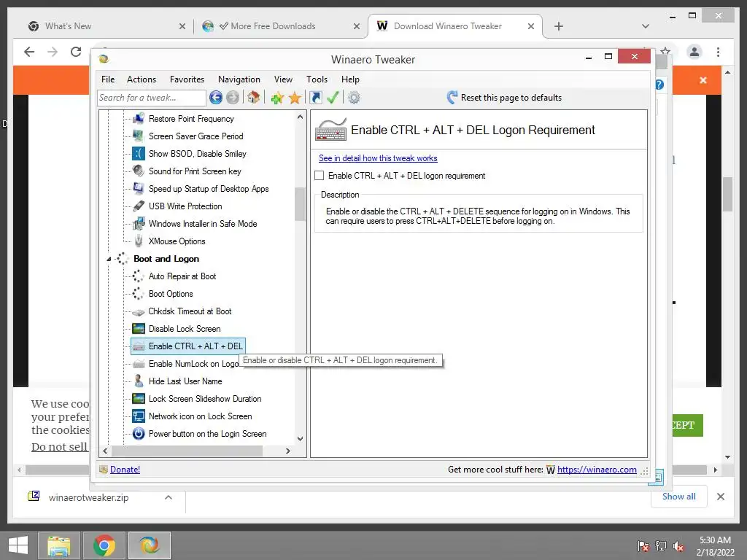
Task: Click Windows Installer in Safe Mode icon
Action: coord(139,223)
